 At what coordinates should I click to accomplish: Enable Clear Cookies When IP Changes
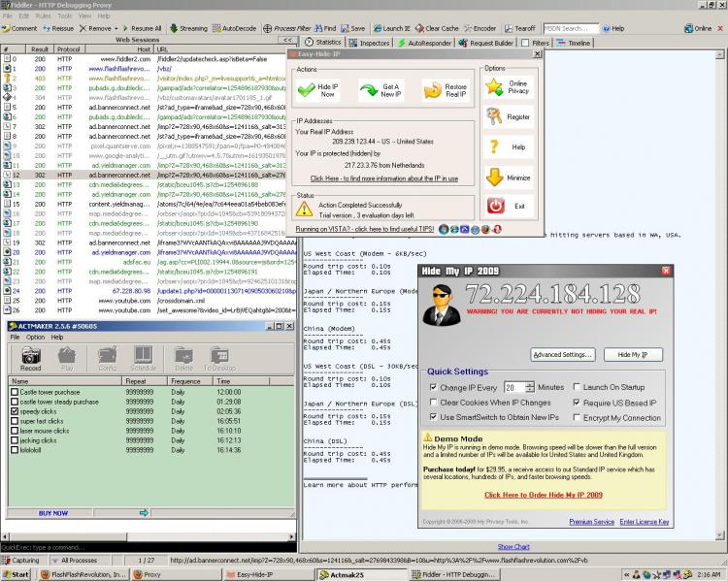[433, 403]
